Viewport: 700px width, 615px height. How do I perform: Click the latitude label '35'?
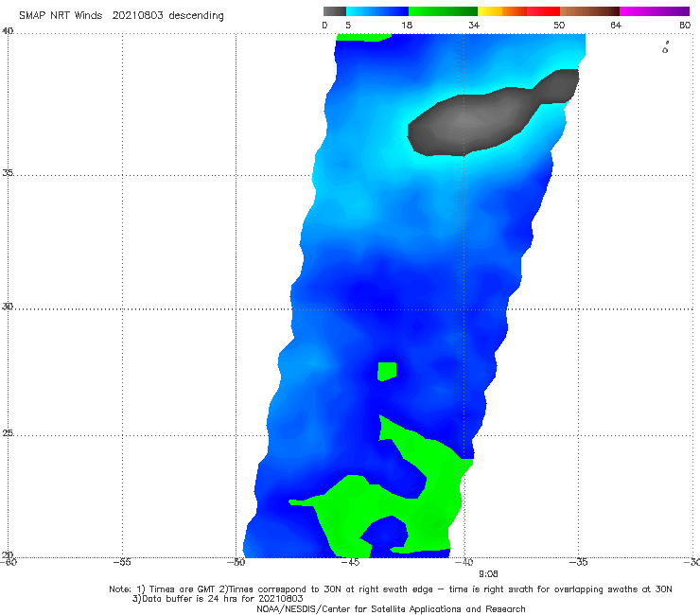click(8, 172)
